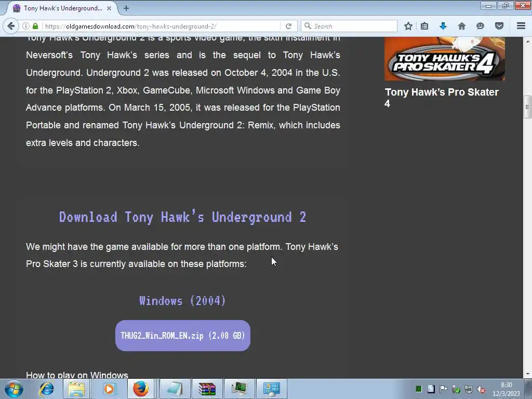Open Tony Hawk's Pro Skater 4 thumbnail
Screen dimensions: 532x399
(x=445, y=59)
